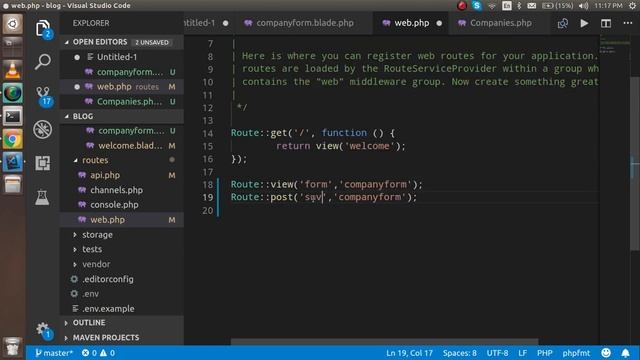
Task: Open notifications bell in status bar
Action: 625,353
